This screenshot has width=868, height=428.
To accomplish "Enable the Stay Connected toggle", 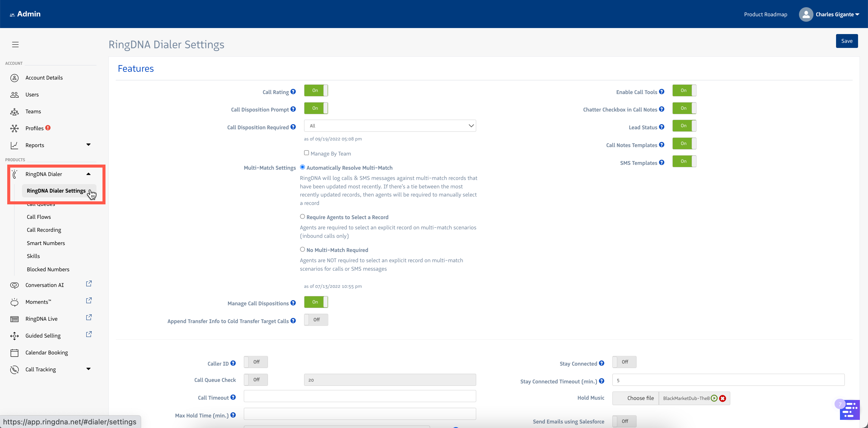I will pyautogui.click(x=624, y=362).
